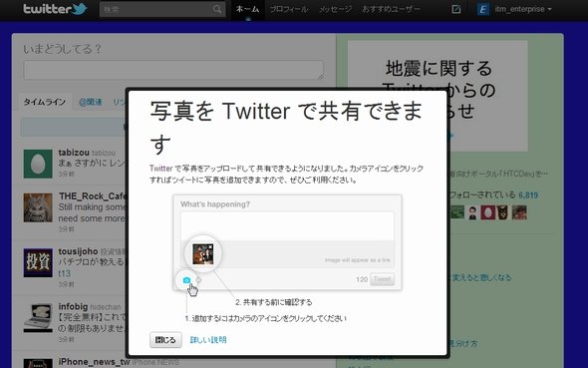Open the 6,819 followers count link
This screenshot has width=588, height=368.
[528, 195]
